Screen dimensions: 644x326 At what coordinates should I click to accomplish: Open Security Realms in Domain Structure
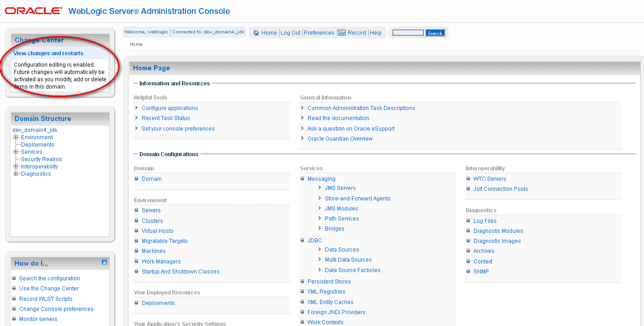[42, 159]
